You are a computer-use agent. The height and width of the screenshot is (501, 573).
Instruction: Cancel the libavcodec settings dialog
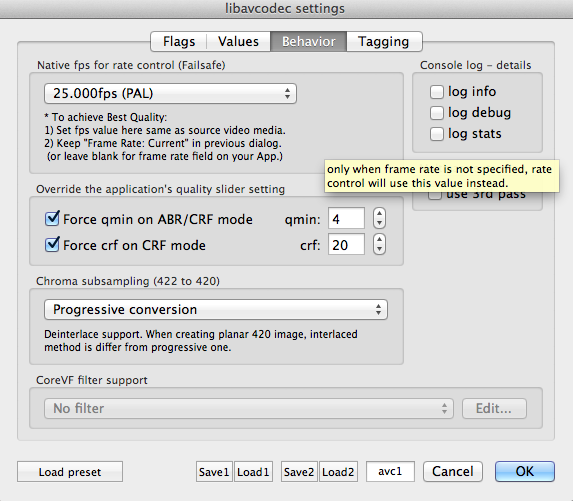pyautogui.click(x=453, y=471)
